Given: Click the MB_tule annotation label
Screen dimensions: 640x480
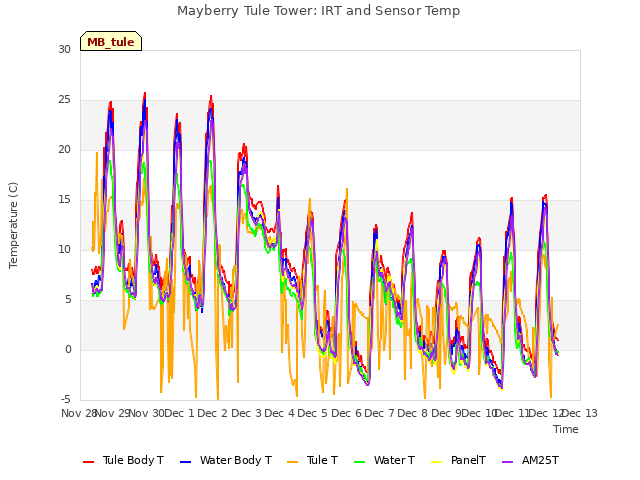Looking at the screenshot, I should (x=111, y=42).
